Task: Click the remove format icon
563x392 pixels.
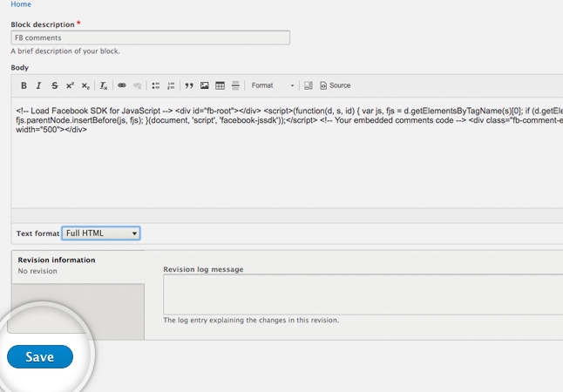Action: [103, 85]
